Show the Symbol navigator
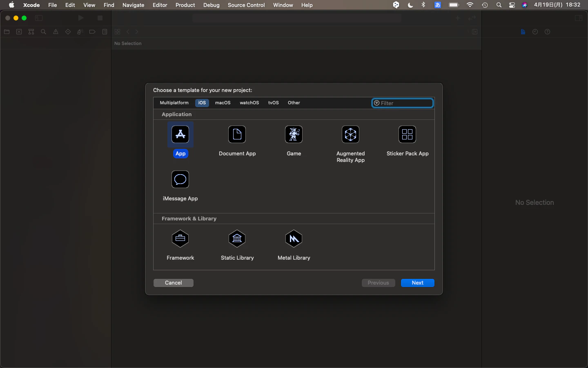Viewport: 588px width, 368px height. [x=31, y=32]
